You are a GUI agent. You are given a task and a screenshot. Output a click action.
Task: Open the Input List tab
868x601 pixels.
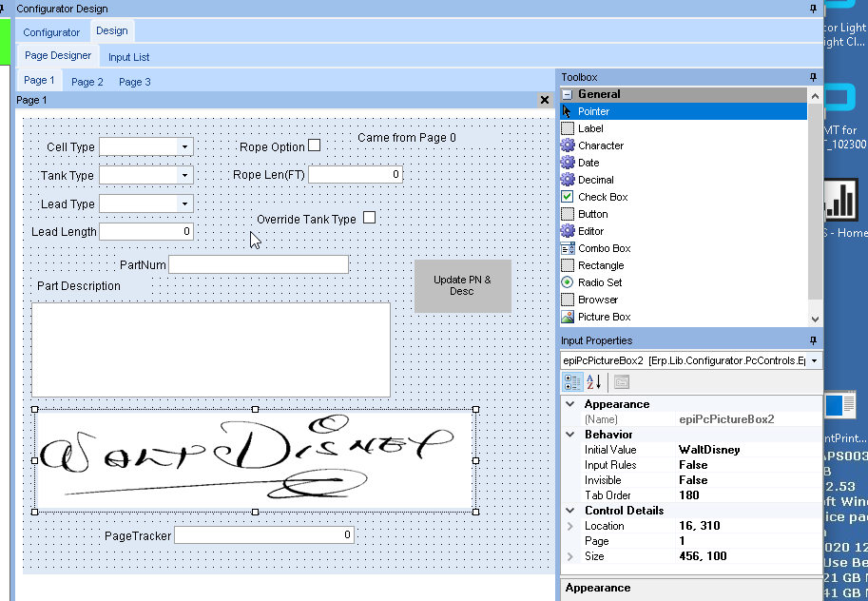(128, 57)
